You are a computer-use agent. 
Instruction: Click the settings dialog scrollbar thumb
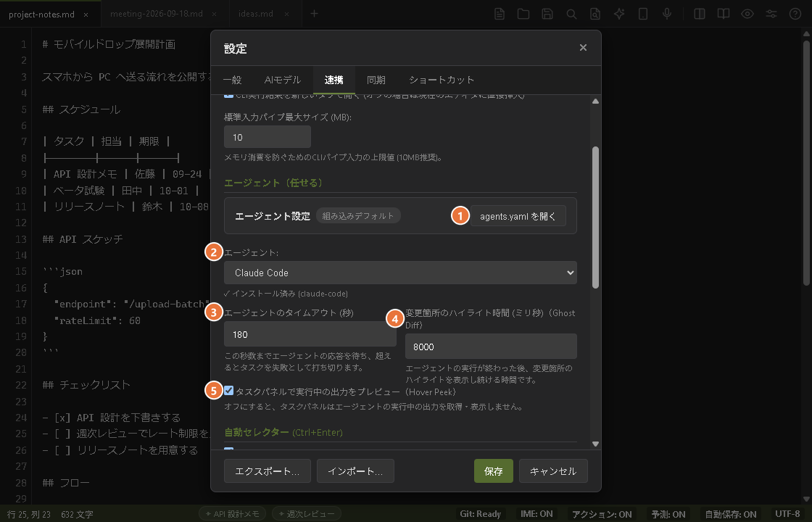click(595, 217)
